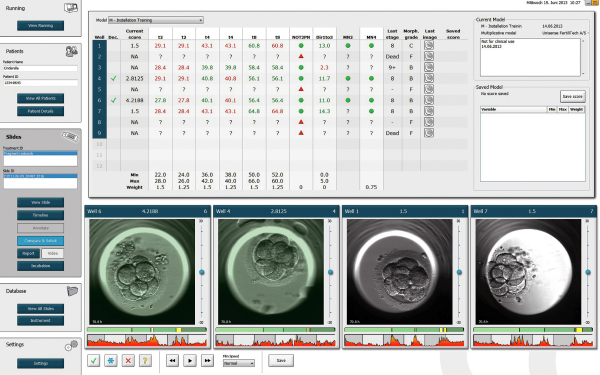This screenshot has height=375, width=600.
Task: Open the Incubation view
Action: coord(41,266)
